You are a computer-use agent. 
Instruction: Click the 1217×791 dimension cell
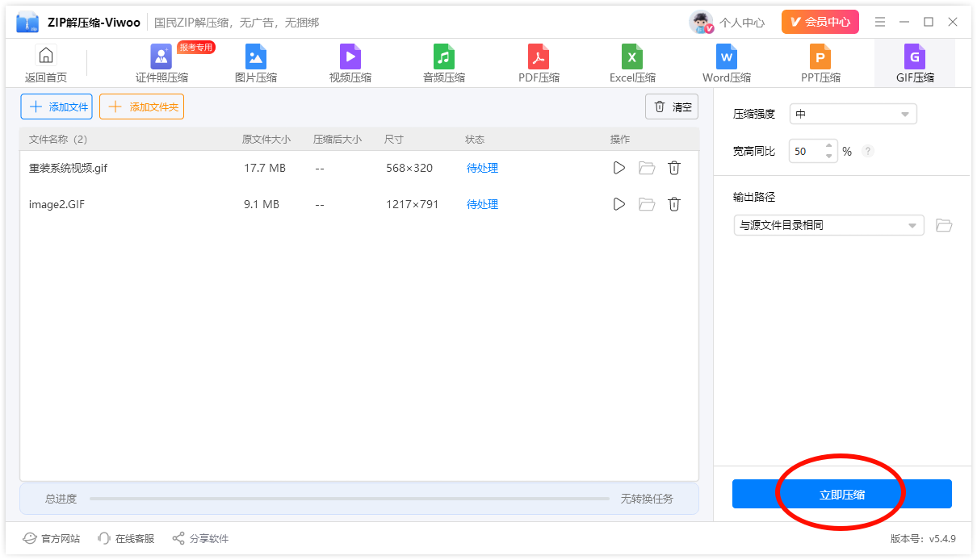pyautogui.click(x=413, y=204)
